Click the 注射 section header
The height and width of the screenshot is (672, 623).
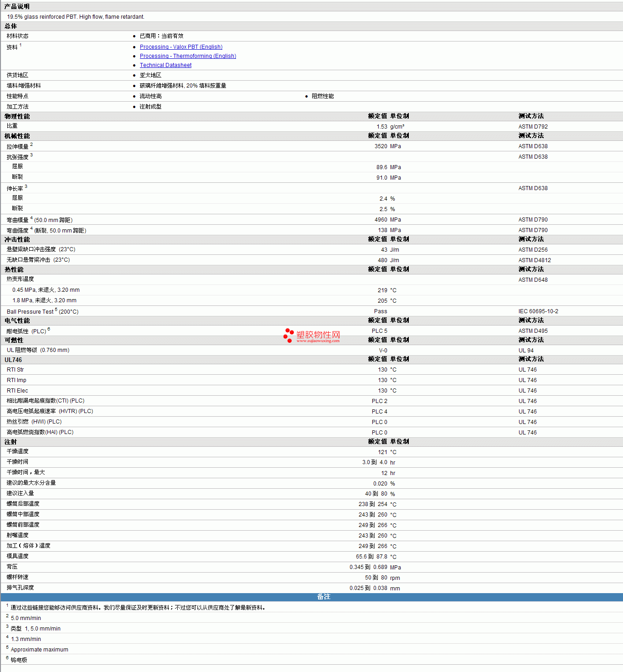tap(10, 442)
